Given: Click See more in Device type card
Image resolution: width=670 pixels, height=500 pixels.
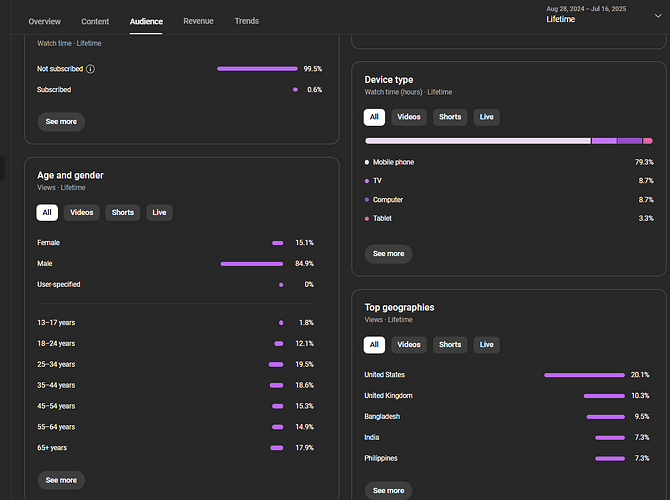Looking at the screenshot, I should point(388,254).
